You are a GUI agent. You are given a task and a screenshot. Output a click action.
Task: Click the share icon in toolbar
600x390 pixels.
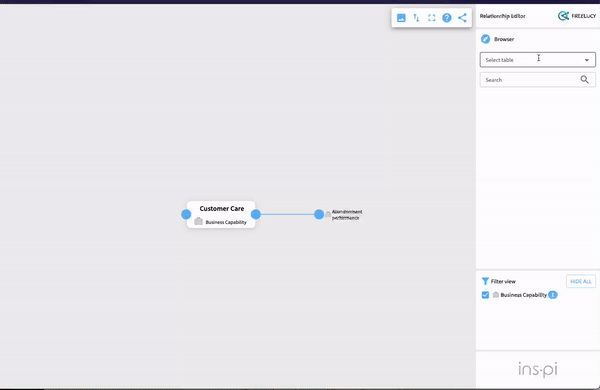[462, 18]
